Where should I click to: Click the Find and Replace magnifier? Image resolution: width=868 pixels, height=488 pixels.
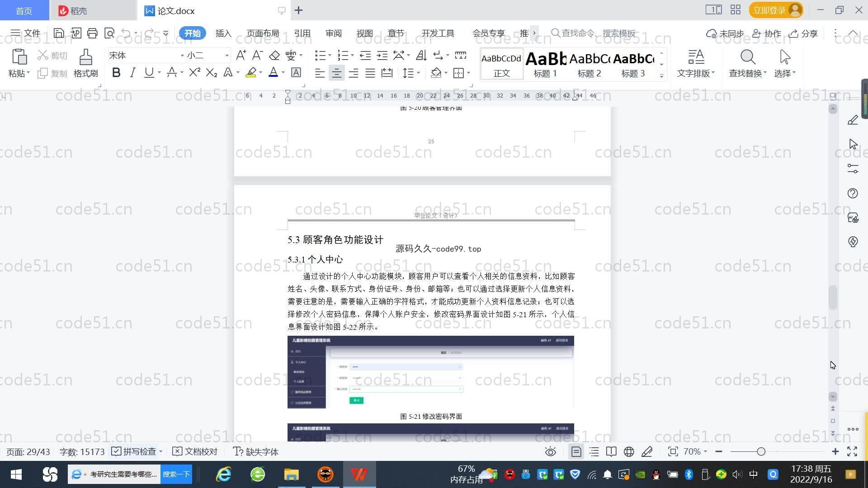748,57
